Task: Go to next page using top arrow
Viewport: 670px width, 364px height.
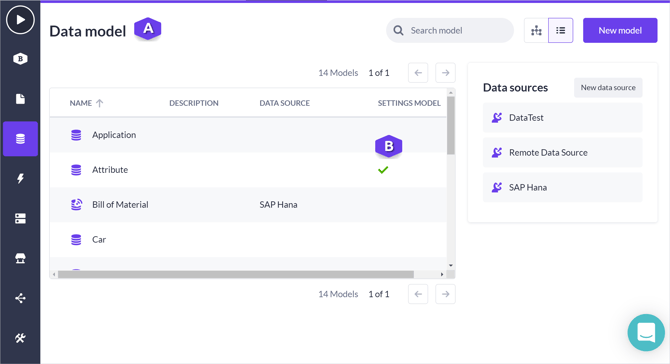Action: pos(445,73)
